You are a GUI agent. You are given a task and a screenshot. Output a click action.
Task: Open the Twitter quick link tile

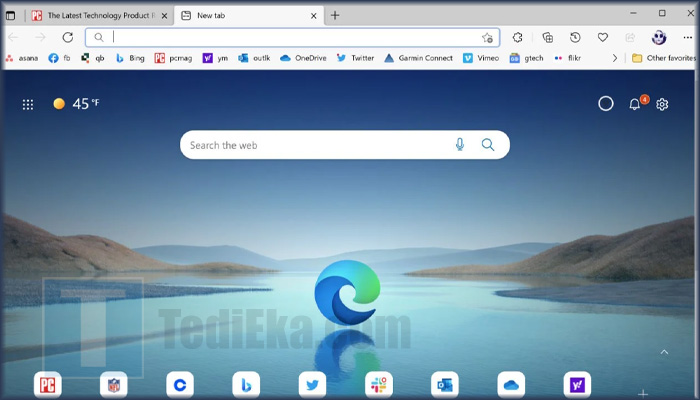pos(312,385)
